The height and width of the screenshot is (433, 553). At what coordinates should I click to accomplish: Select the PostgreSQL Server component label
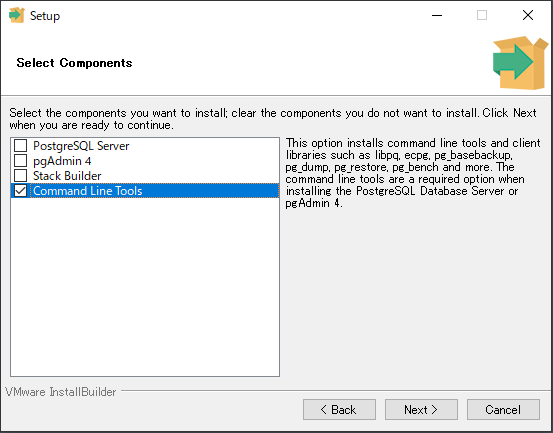point(81,146)
